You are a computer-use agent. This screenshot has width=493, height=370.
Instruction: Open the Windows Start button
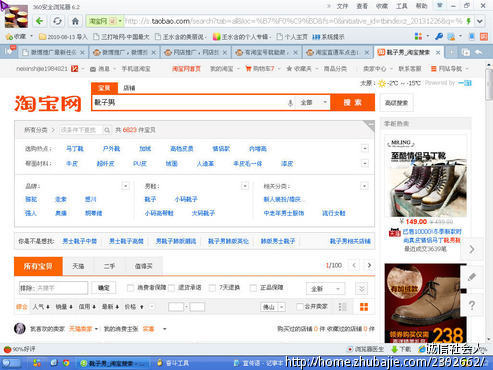[10, 363]
